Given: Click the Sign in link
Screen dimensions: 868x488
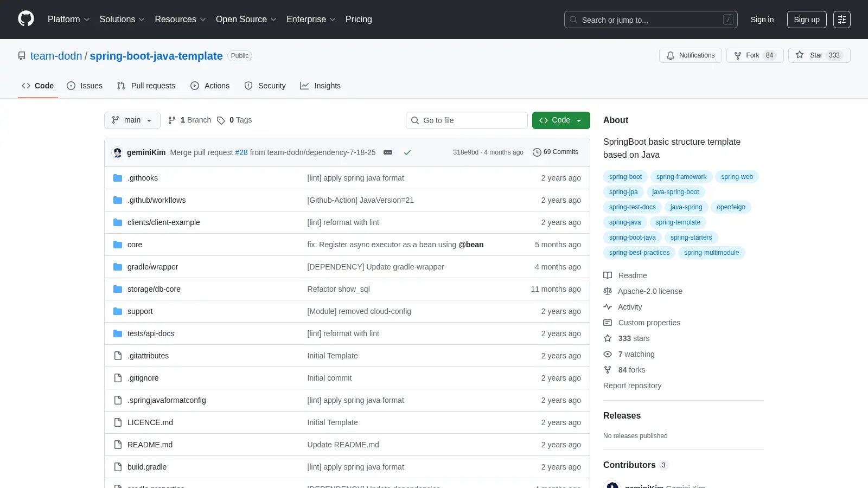Looking at the screenshot, I should pyautogui.click(x=762, y=20).
